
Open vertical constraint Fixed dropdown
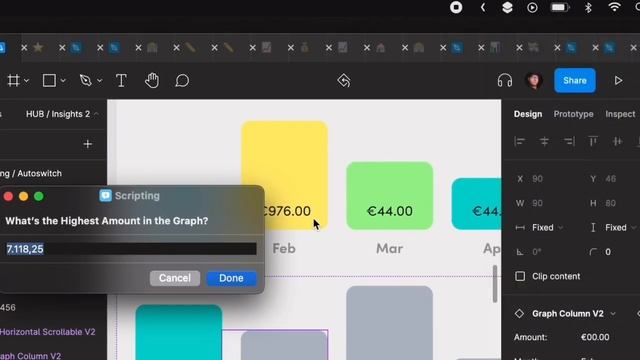tap(620, 227)
